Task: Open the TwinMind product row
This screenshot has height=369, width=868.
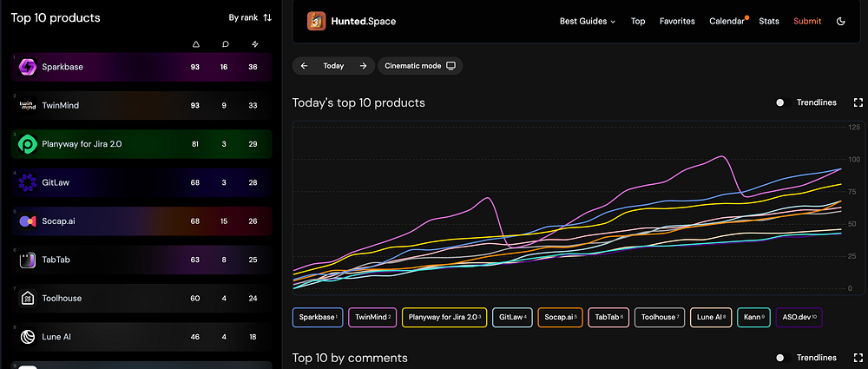Action: (x=141, y=105)
